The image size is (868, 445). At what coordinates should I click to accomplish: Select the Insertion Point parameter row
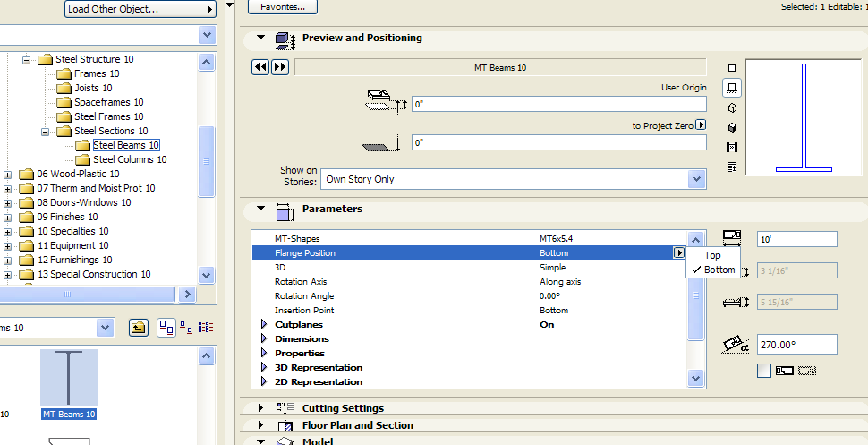(x=470, y=311)
